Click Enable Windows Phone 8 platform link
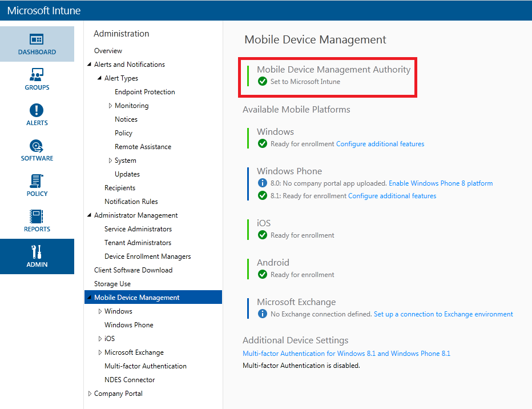Viewport: 532px width, 409px height. coord(440,183)
